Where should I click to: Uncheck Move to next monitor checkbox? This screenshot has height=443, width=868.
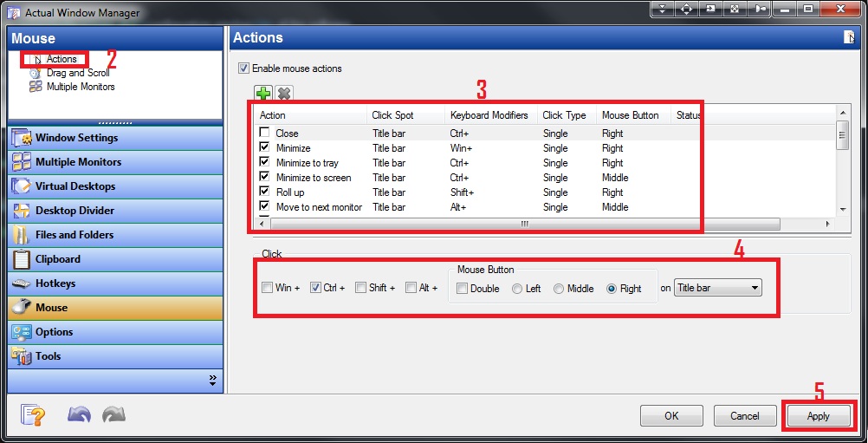point(264,206)
